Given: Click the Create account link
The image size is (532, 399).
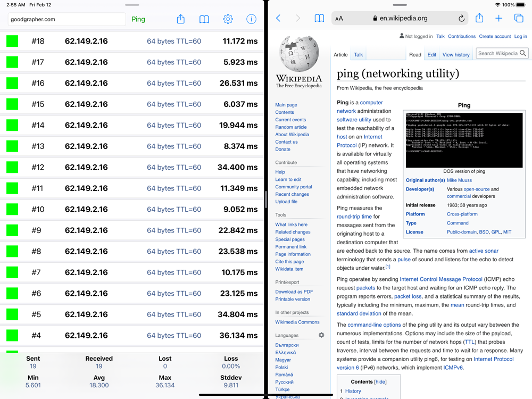Looking at the screenshot, I should coord(495,36).
